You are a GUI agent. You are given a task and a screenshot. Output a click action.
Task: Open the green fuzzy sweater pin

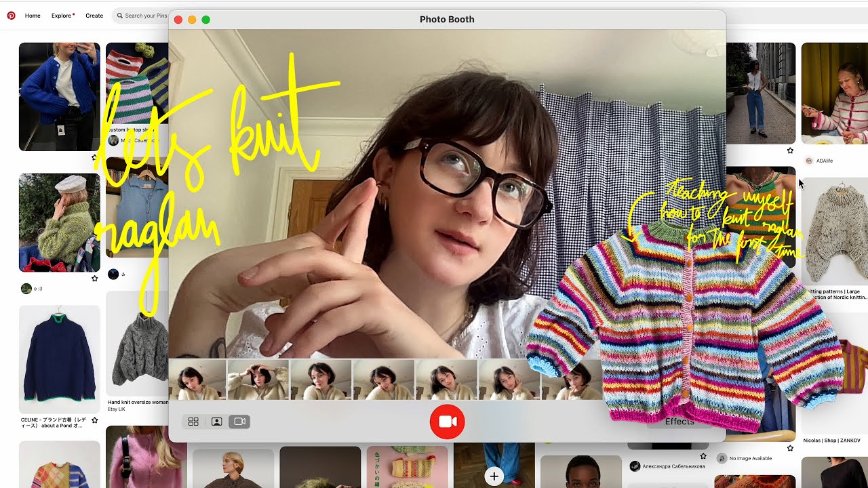tap(59, 222)
